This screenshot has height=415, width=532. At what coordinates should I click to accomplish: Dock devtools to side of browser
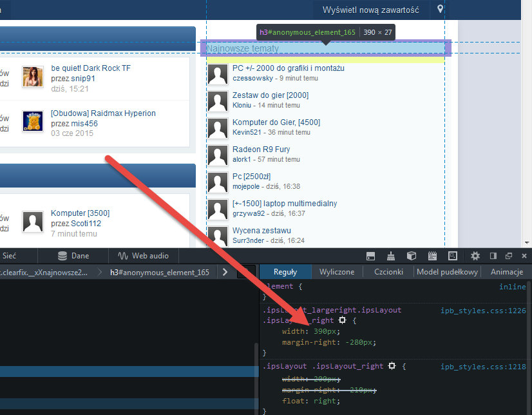(493, 256)
